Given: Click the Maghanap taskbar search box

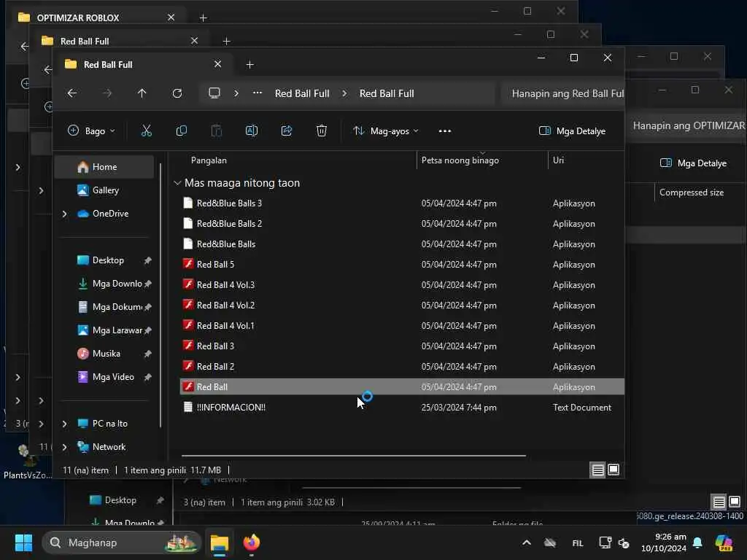Looking at the screenshot, I should [122, 542].
